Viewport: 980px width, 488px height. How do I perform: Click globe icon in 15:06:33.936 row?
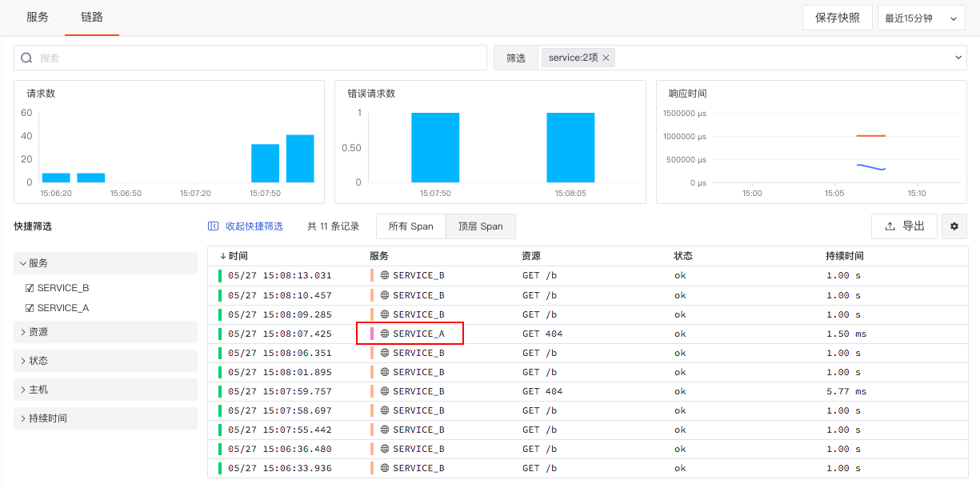click(385, 468)
